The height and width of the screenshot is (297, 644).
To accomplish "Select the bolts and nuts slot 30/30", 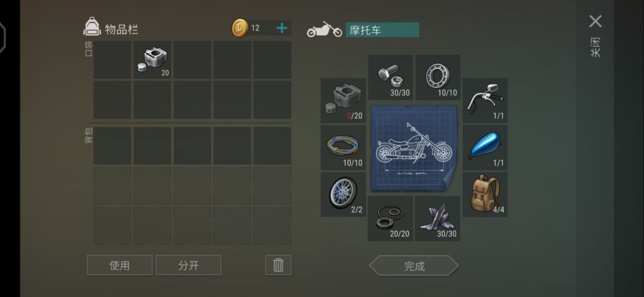I will click(x=390, y=78).
